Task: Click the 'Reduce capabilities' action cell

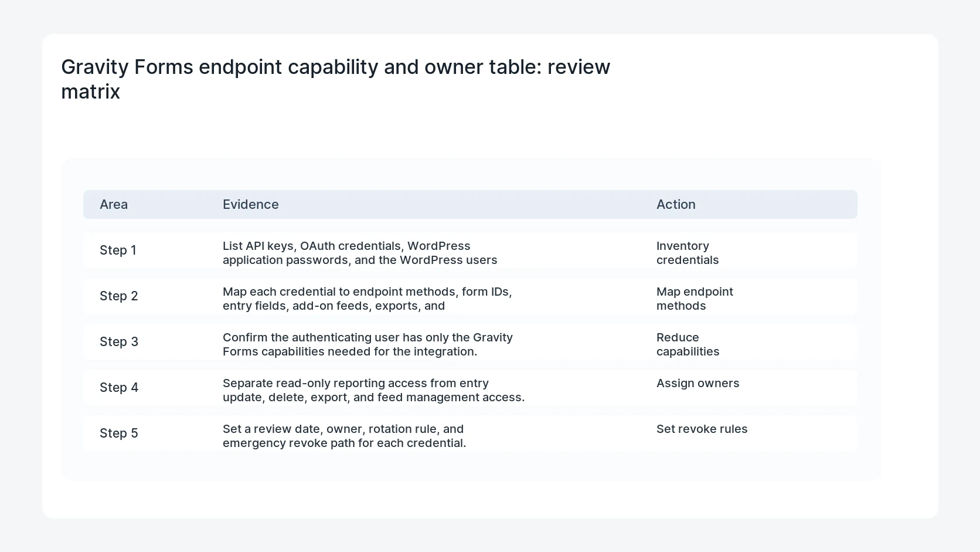Action: 688,344
